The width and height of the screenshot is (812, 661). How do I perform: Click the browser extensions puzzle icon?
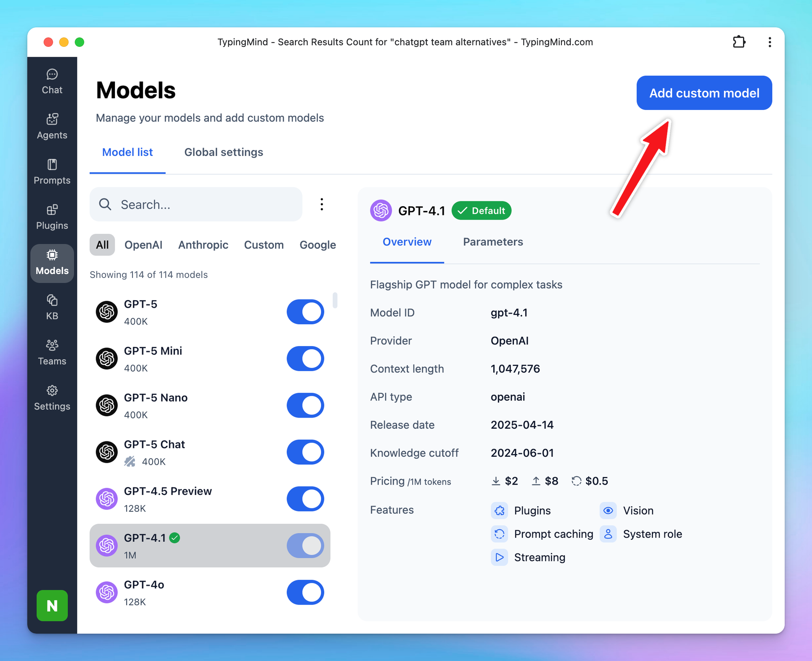coord(739,42)
